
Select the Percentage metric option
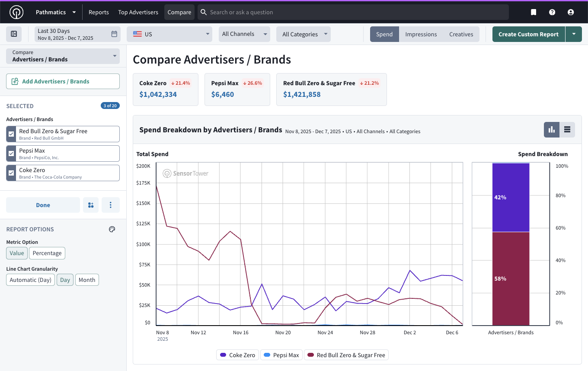(x=47, y=253)
